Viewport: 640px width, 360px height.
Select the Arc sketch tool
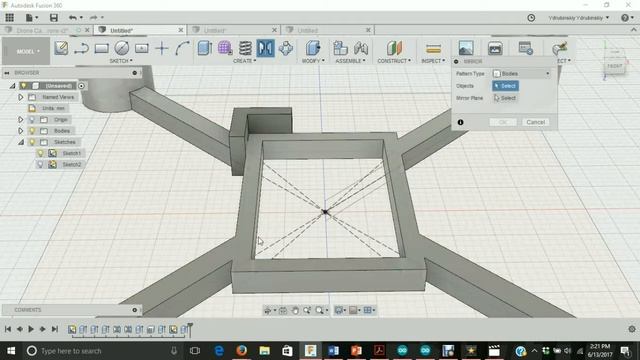point(182,48)
